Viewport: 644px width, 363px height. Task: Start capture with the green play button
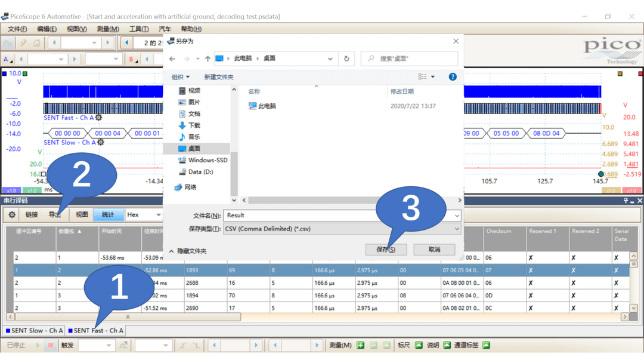click(x=38, y=345)
